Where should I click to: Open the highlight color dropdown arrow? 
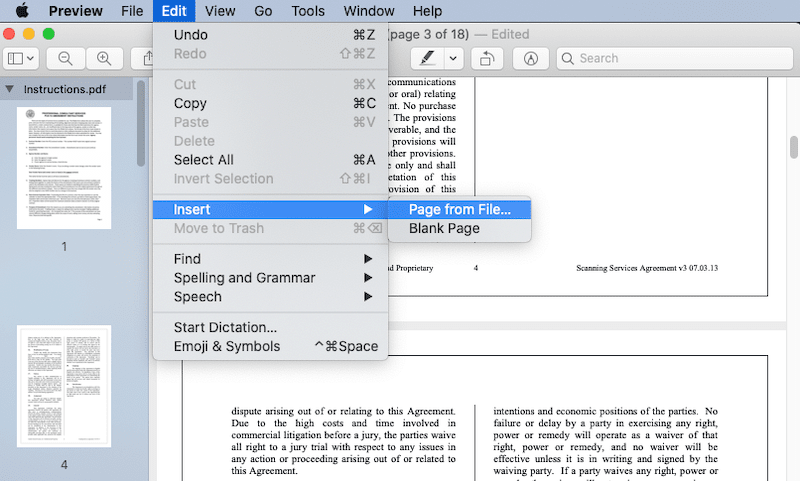pyautogui.click(x=453, y=58)
